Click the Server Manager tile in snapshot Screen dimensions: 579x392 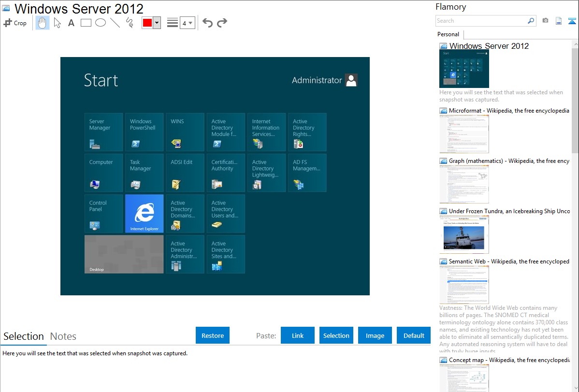[x=104, y=132]
